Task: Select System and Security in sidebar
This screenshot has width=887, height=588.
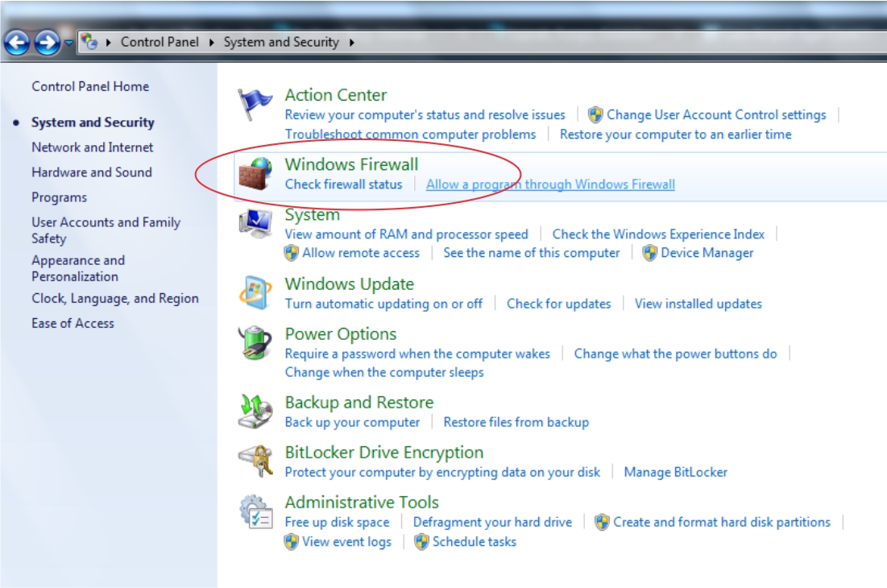Action: coord(93,122)
